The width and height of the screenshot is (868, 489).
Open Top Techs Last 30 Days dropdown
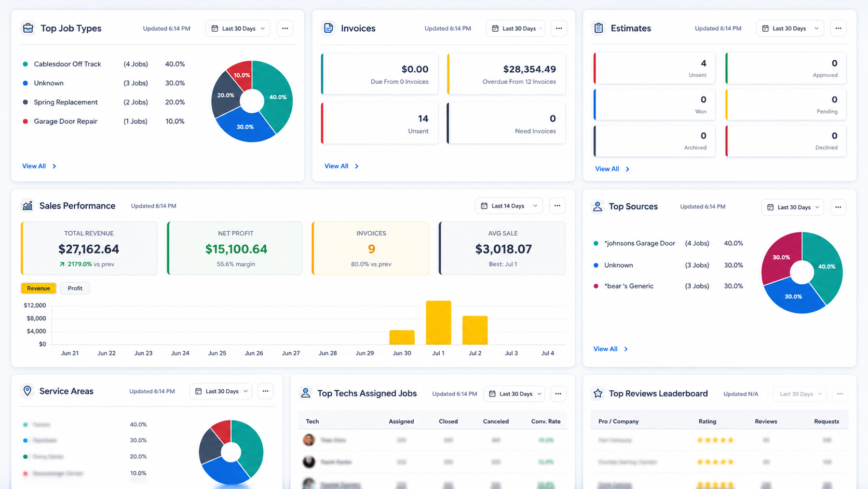tap(514, 394)
